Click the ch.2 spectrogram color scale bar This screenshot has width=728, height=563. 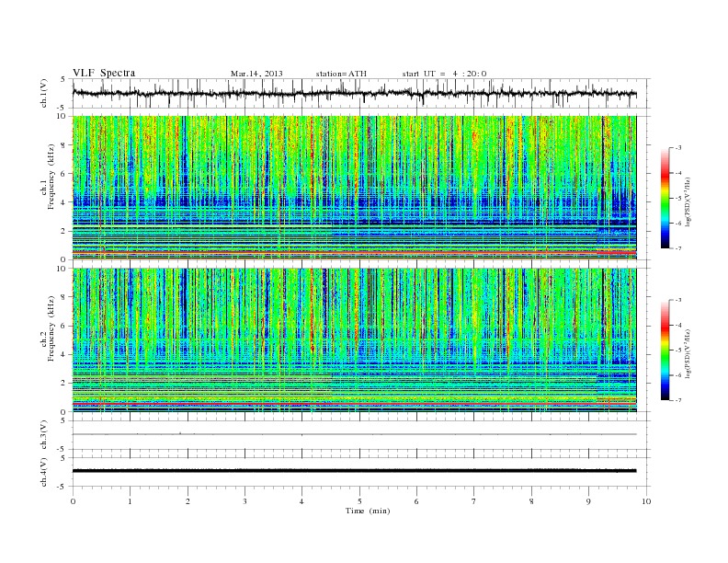(665, 350)
